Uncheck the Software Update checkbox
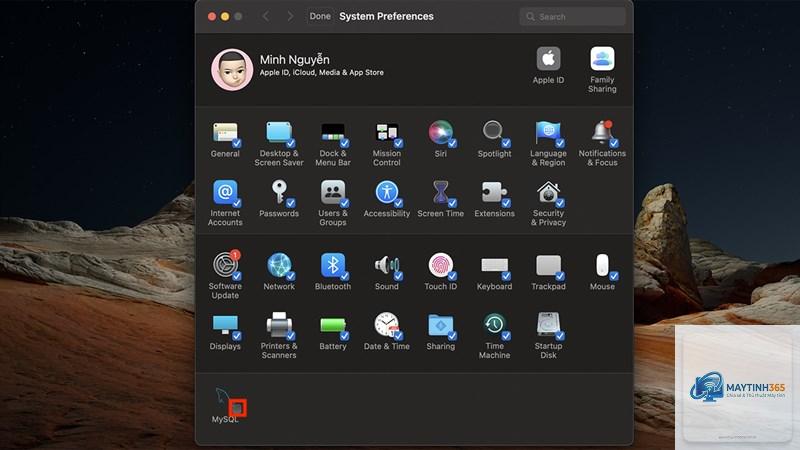The image size is (800, 450). click(x=237, y=276)
